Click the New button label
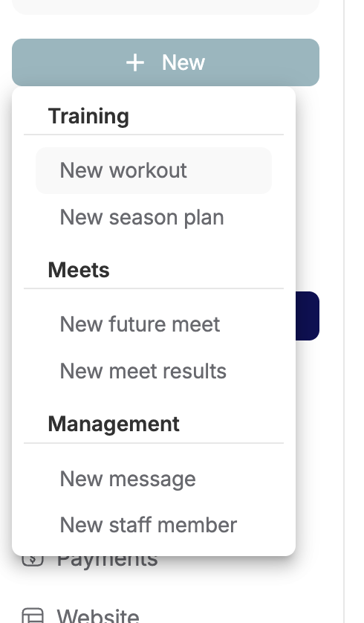The width and height of the screenshot is (364, 623). click(x=183, y=62)
